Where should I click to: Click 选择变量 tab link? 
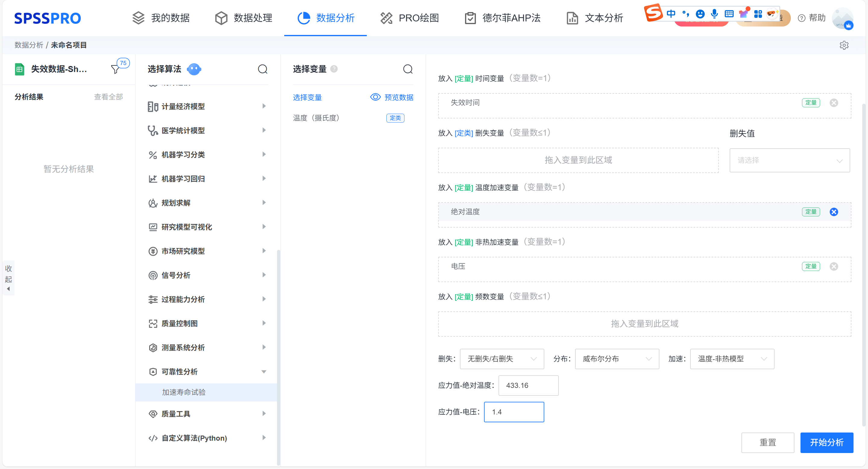point(307,97)
